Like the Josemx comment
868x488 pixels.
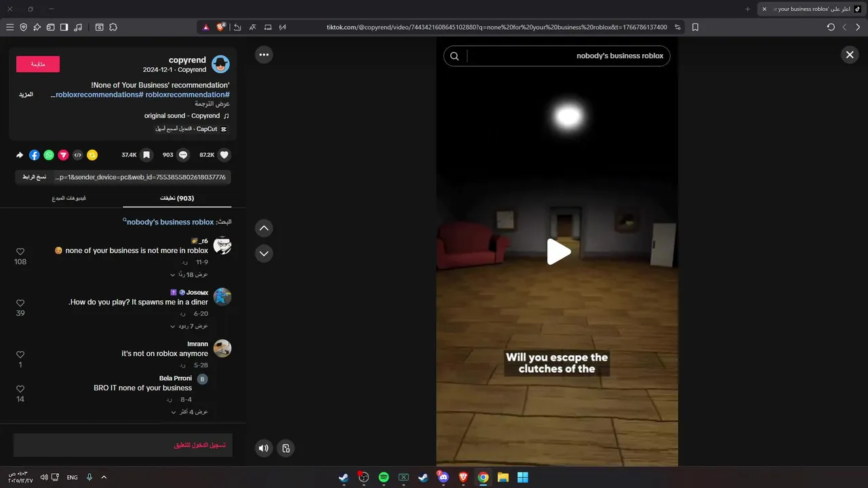pos(20,304)
